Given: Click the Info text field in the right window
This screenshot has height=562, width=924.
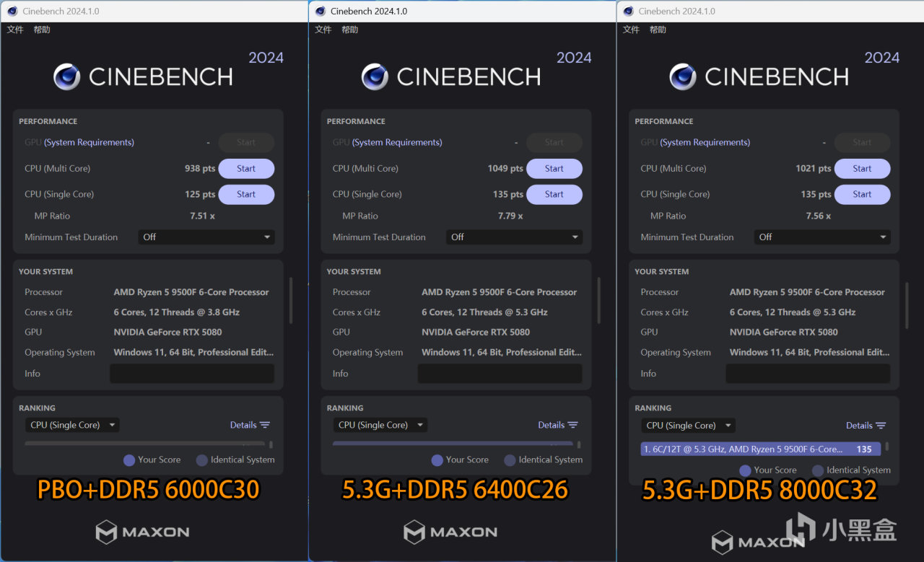Looking at the screenshot, I should [808, 374].
